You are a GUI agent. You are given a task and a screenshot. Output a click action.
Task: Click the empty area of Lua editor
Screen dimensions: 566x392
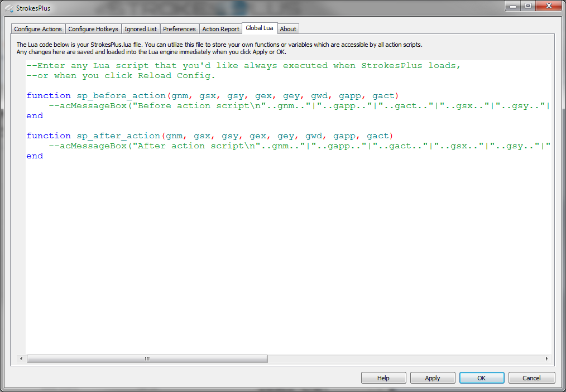(288, 256)
